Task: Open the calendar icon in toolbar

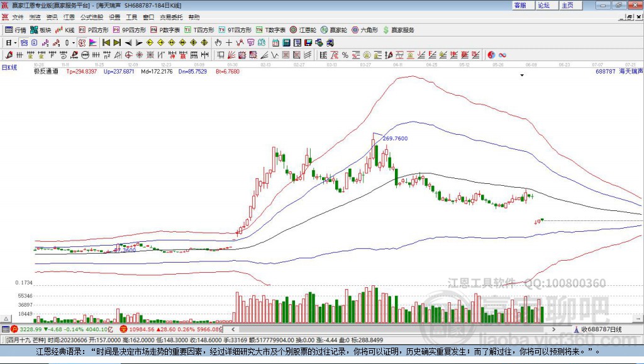Action: (275, 42)
